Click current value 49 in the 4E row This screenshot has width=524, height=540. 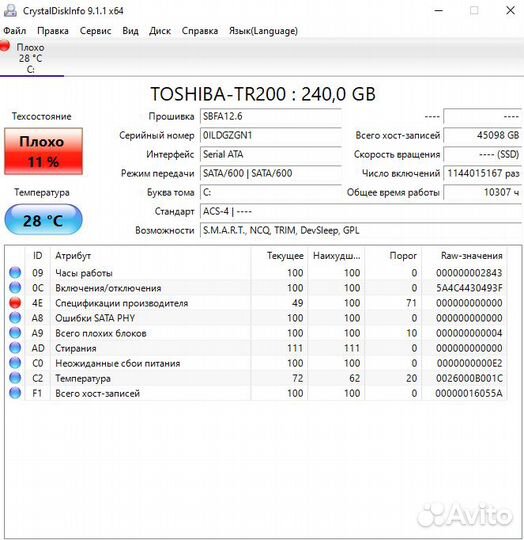pyautogui.click(x=297, y=303)
